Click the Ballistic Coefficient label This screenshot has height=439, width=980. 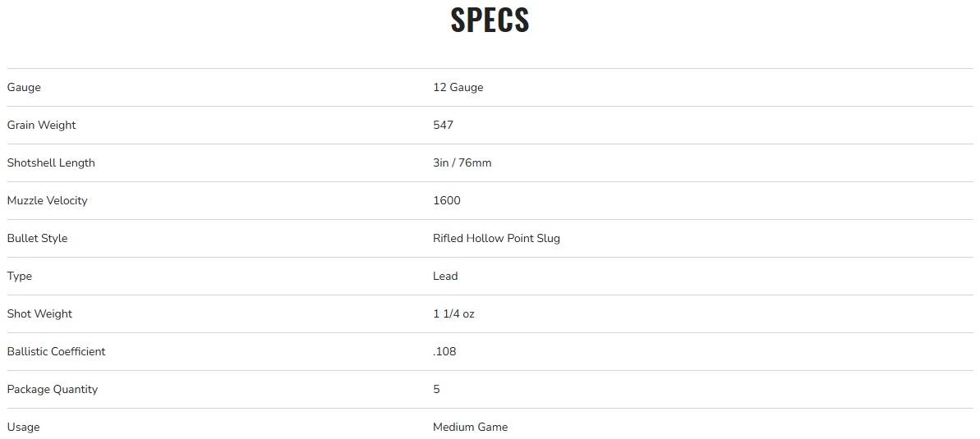(x=56, y=352)
